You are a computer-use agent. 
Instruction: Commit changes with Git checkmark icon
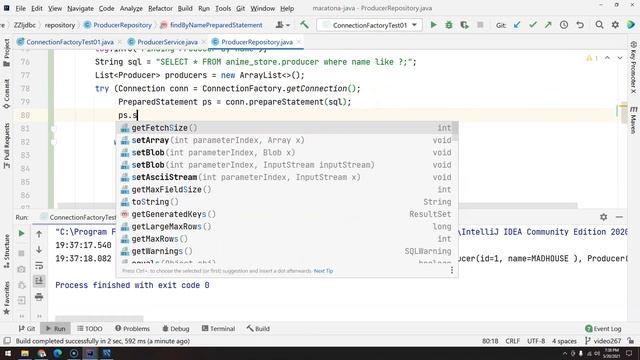pos(533,25)
